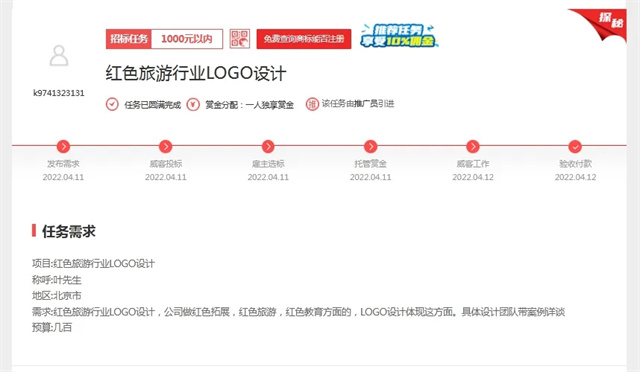Click the 红色旅游行业LOGO设计 title
Image resolution: width=640 pixels, height=372 pixels.
(x=196, y=74)
